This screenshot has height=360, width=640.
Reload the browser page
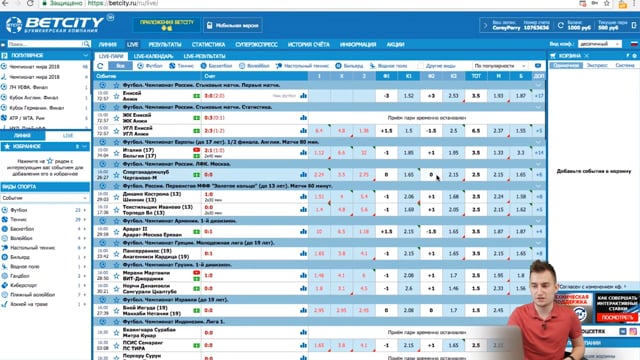coord(30,3)
